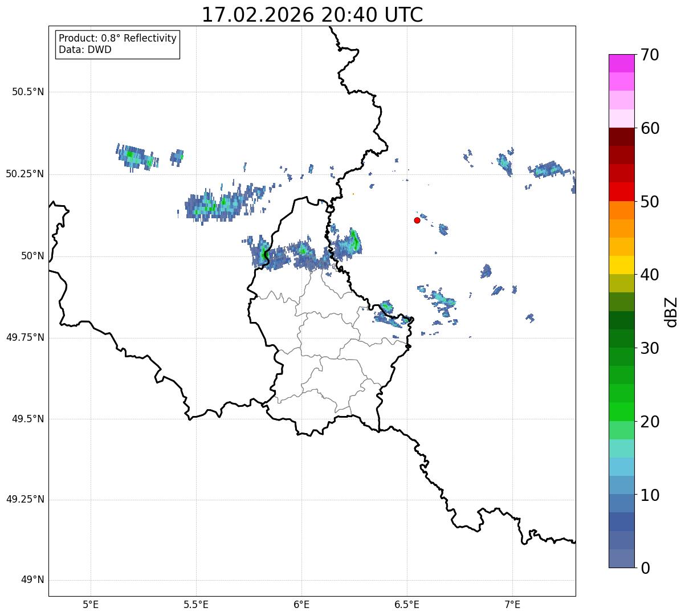Click the 6.5°E longitude label
The image size is (685, 616).
click(407, 604)
